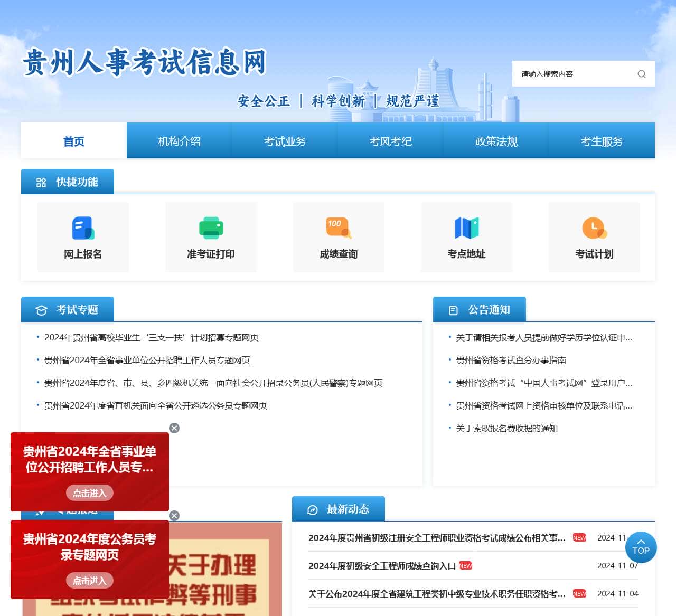This screenshot has width=676, height=616.
Task: Open 贵州省资格考试查分办事指南 notice
Action: click(x=511, y=361)
